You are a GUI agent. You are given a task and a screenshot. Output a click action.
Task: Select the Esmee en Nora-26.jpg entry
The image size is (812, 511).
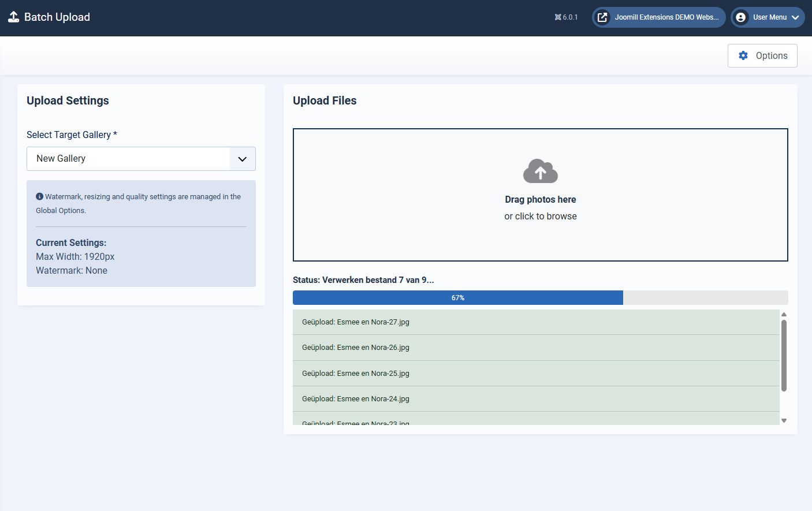[355, 348]
